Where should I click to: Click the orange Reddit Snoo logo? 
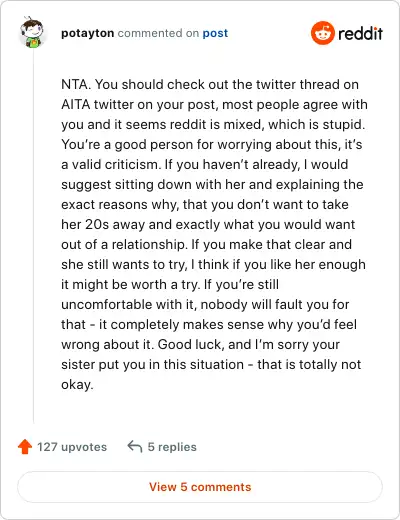coord(322,33)
